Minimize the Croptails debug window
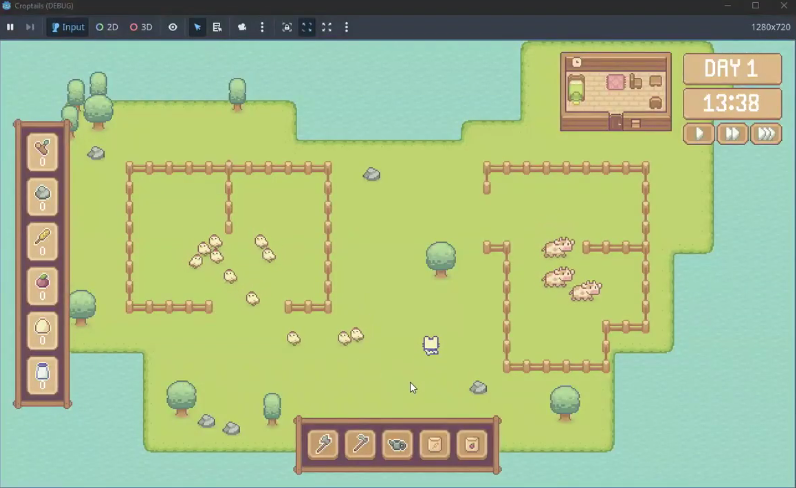Screen dimensions: 796x488 [727, 6]
